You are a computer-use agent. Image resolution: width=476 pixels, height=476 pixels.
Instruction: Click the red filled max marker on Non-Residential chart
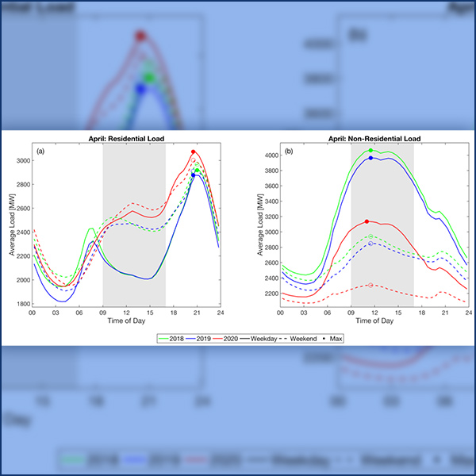click(x=367, y=221)
